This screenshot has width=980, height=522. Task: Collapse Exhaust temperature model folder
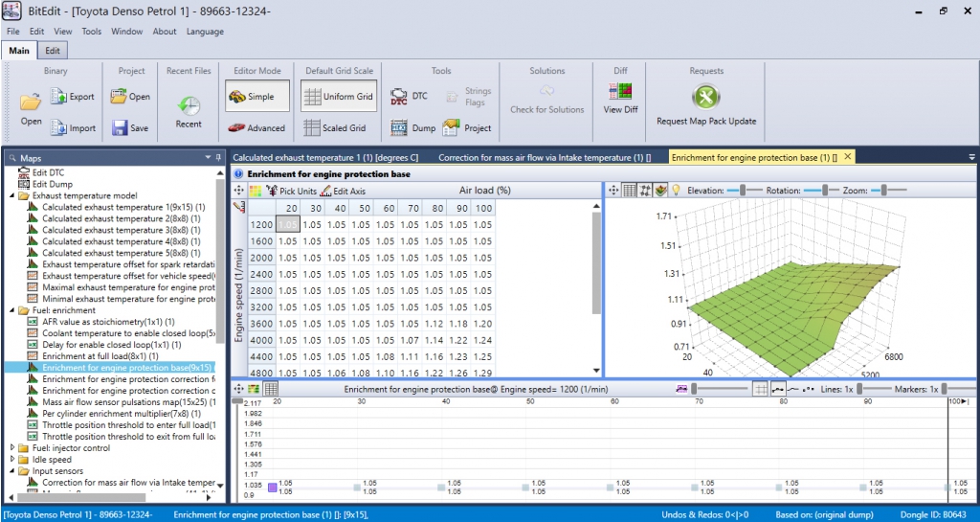click(x=13, y=195)
